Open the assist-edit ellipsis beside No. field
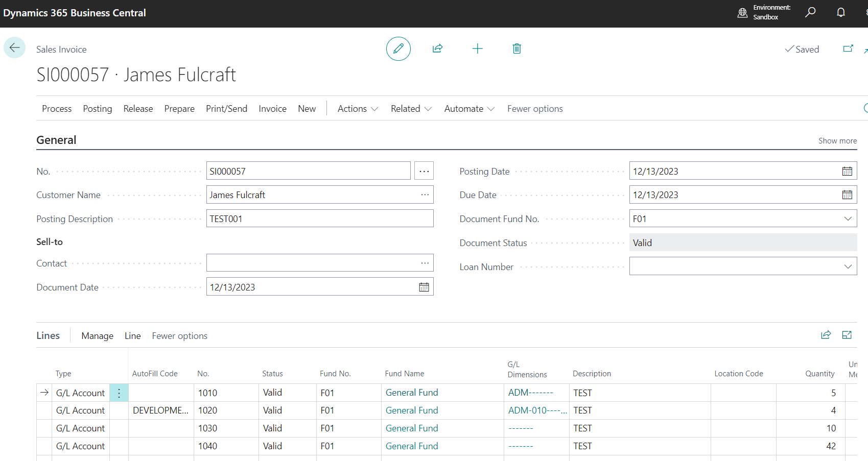868x461 pixels. click(424, 171)
